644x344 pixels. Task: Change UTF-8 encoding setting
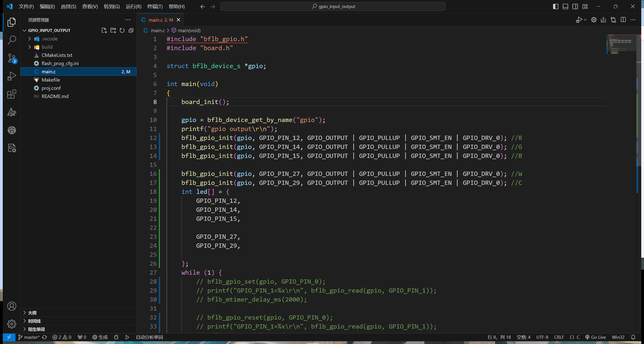coord(542,337)
